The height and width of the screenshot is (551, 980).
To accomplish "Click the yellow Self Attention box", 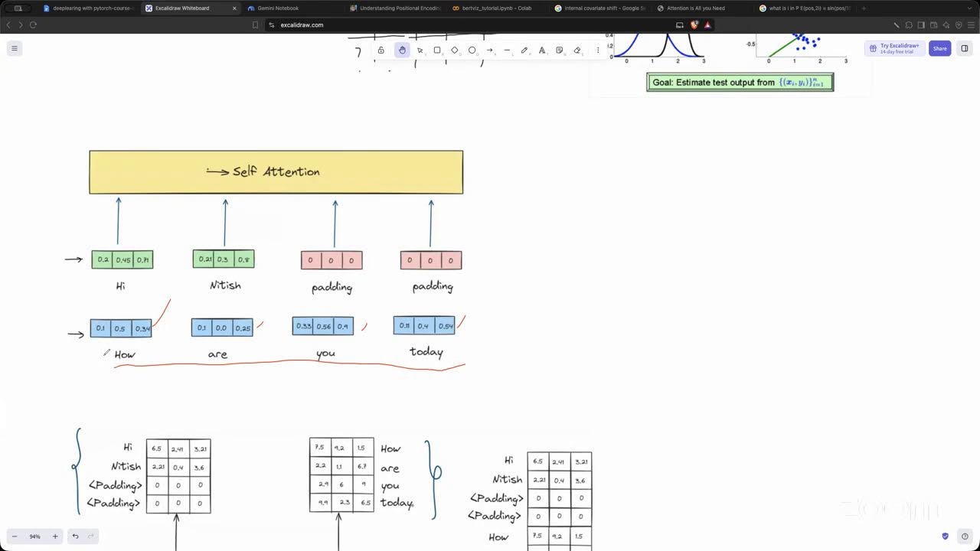I will pos(276,172).
